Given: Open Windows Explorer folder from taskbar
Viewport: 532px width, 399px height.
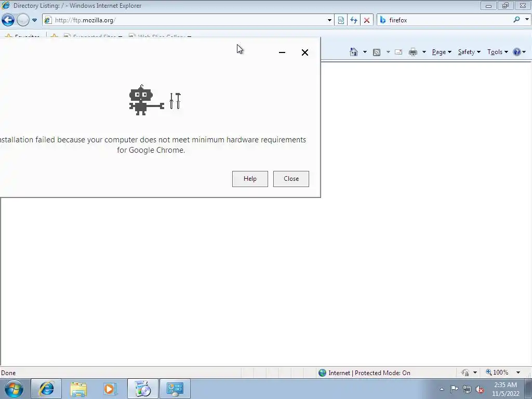Looking at the screenshot, I should click(78, 389).
